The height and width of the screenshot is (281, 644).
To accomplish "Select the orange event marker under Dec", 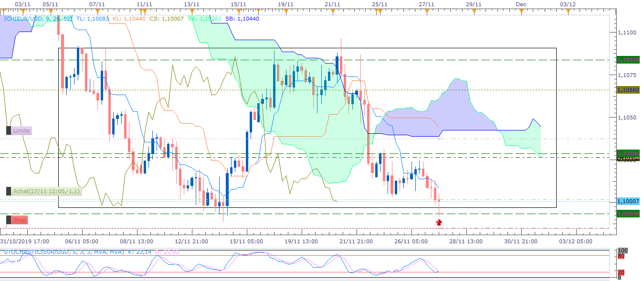I will [521, 12].
